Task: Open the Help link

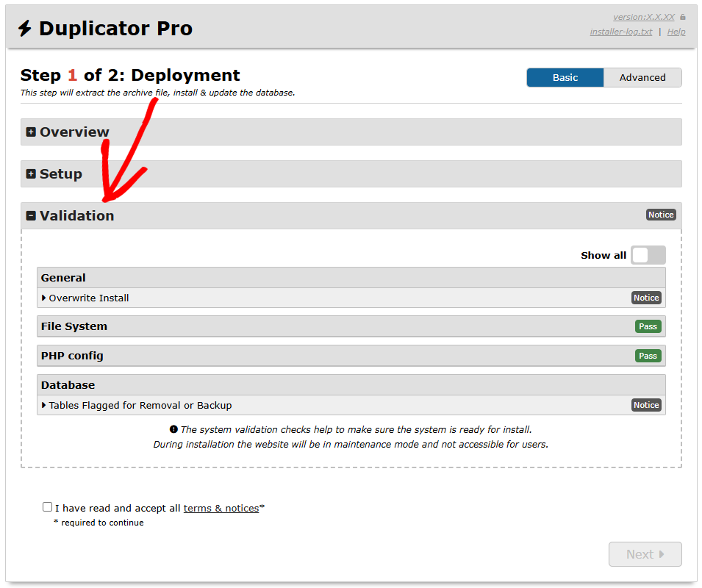Action: [x=676, y=32]
